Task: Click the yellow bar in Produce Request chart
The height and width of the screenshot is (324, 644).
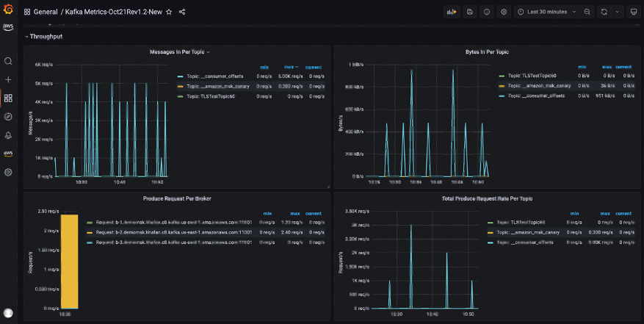Action: pyautogui.click(x=69, y=260)
